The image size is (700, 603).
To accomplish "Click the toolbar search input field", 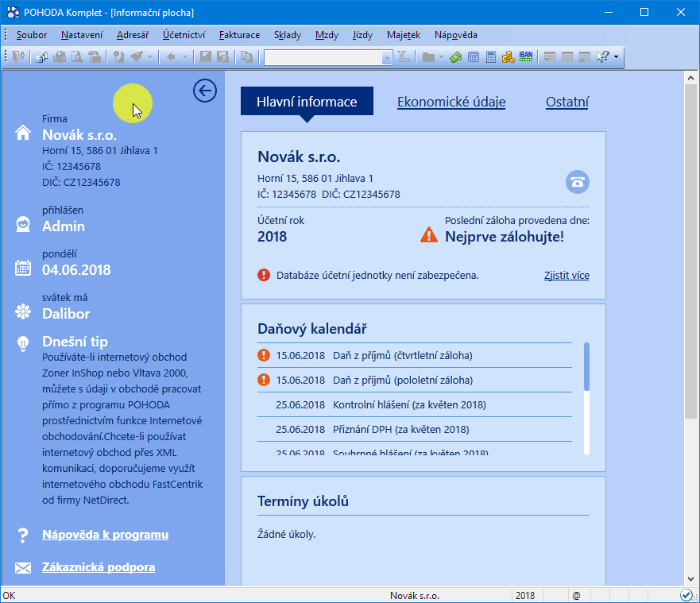I will click(323, 57).
